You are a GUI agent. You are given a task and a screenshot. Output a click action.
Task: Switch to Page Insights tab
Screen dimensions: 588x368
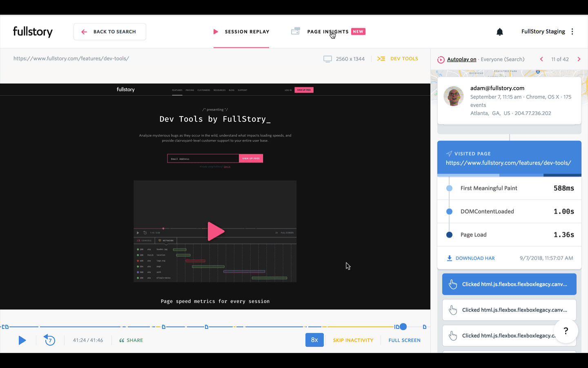(x=328, y=31)
